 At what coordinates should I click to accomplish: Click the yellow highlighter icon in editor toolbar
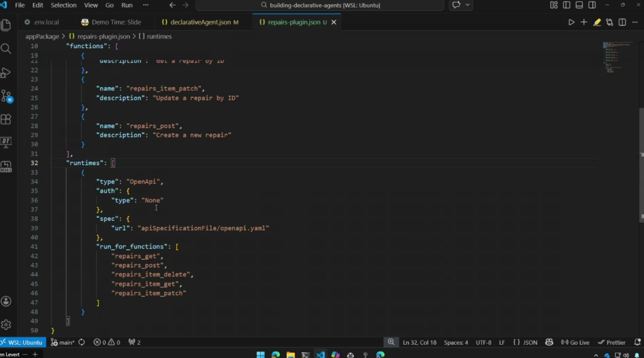(x=597, y=22)
